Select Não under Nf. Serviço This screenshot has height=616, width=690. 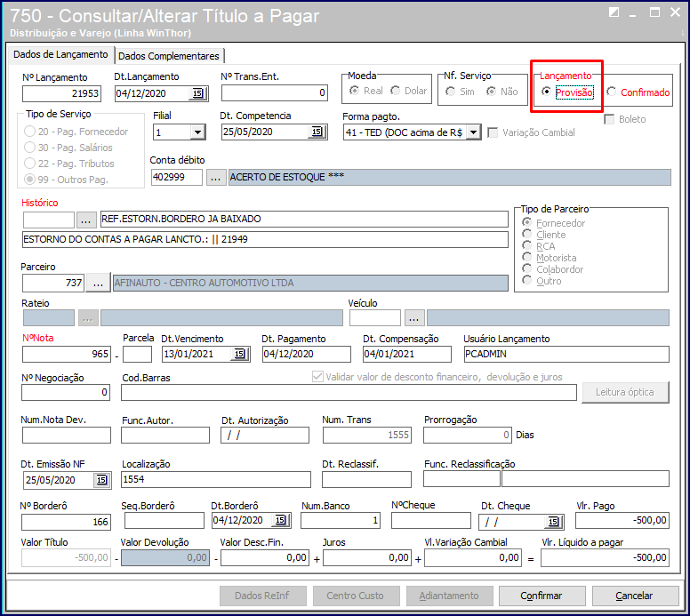(491, 91)
